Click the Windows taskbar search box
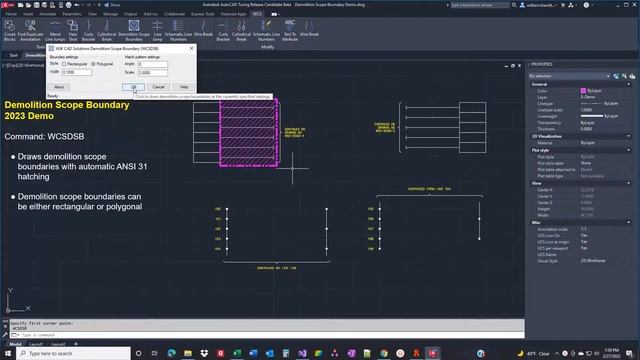The image size is (640, 360). [x=74, y=353]
